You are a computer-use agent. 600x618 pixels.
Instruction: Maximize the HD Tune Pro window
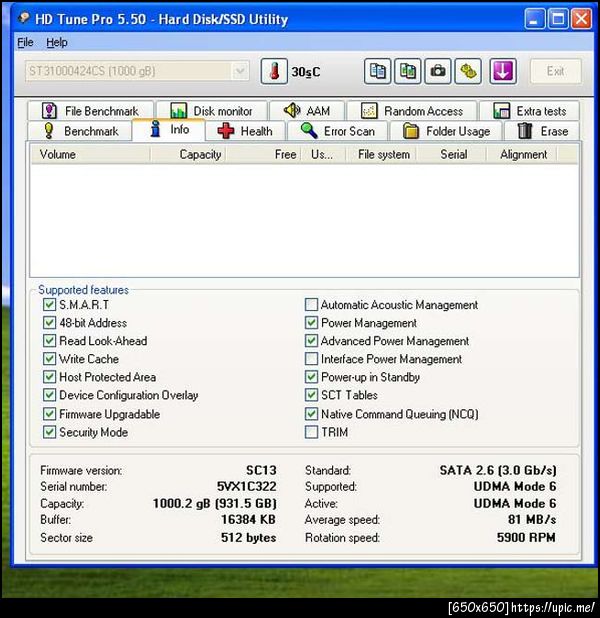tap(558, 19)
